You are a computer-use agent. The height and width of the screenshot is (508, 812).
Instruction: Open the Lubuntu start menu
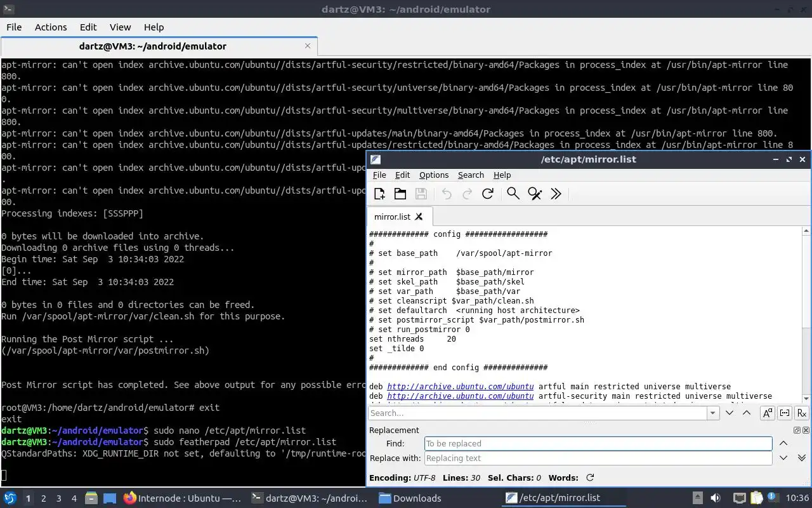(x=10, y=498)
